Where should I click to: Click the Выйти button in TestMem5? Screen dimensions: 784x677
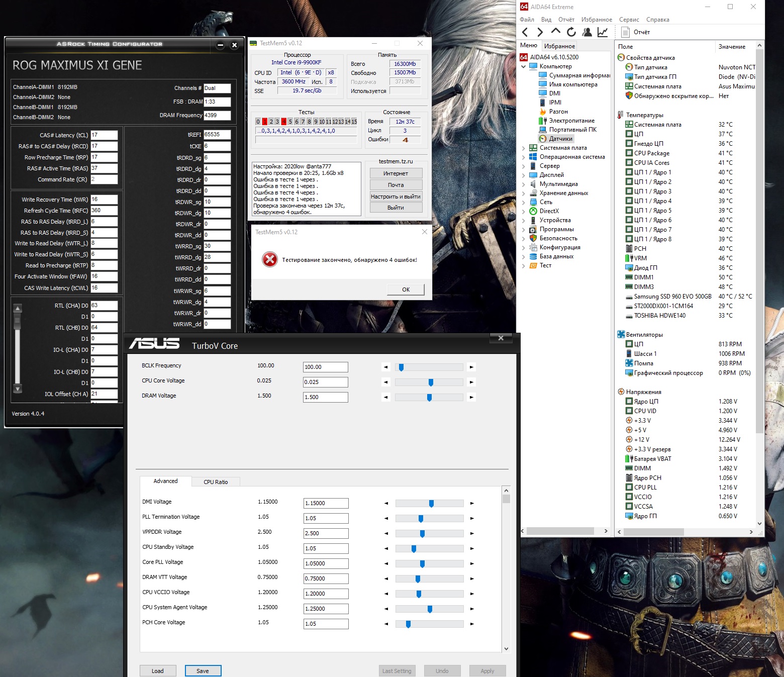(x=396, y=208)
